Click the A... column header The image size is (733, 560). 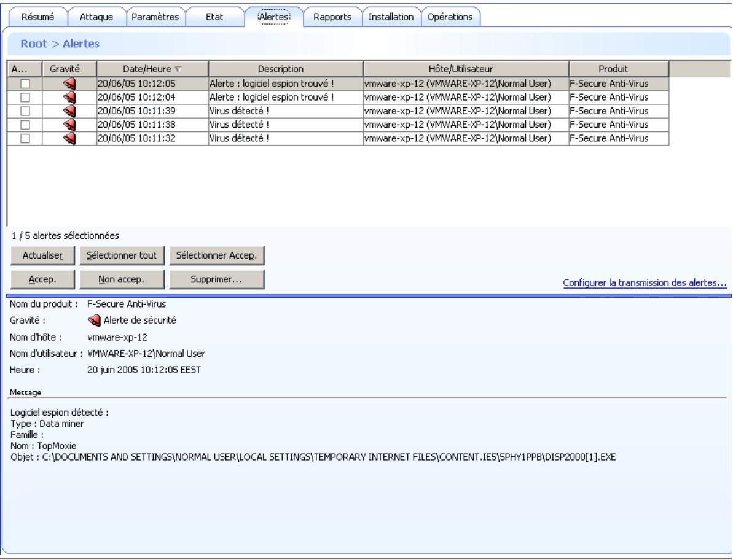25,69
